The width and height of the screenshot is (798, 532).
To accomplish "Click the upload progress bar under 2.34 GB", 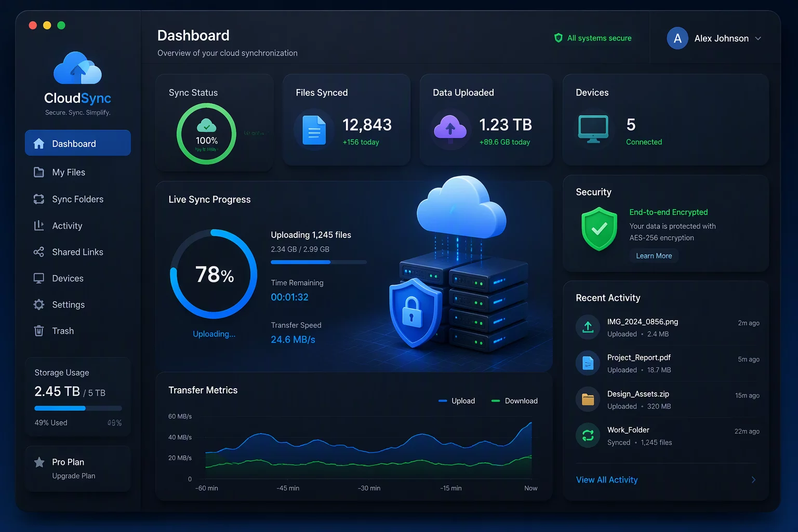I will click(319, 262).
